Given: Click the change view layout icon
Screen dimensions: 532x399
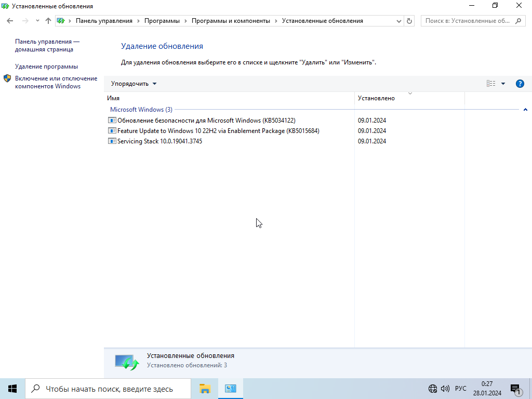Looking at the screenshot, I should (491, 84).
